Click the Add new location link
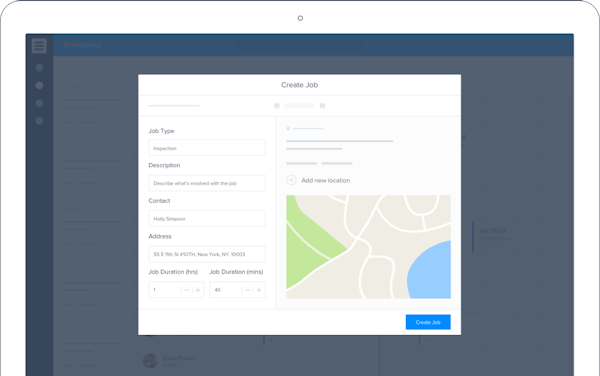600x376 pixels. [x=326, y=181]
